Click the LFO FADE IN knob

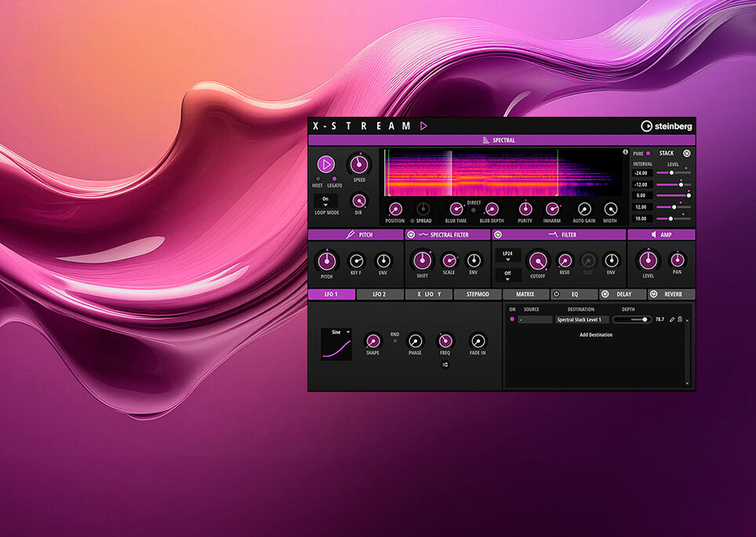478,341
